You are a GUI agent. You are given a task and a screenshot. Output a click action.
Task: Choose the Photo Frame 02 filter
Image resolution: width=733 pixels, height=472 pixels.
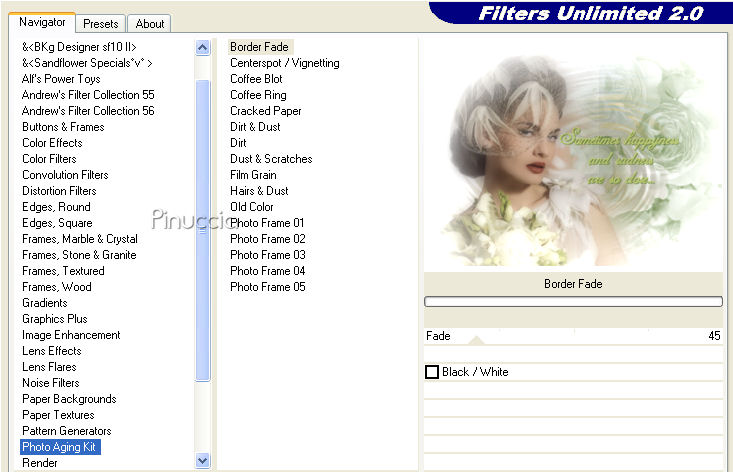[267, 239]
